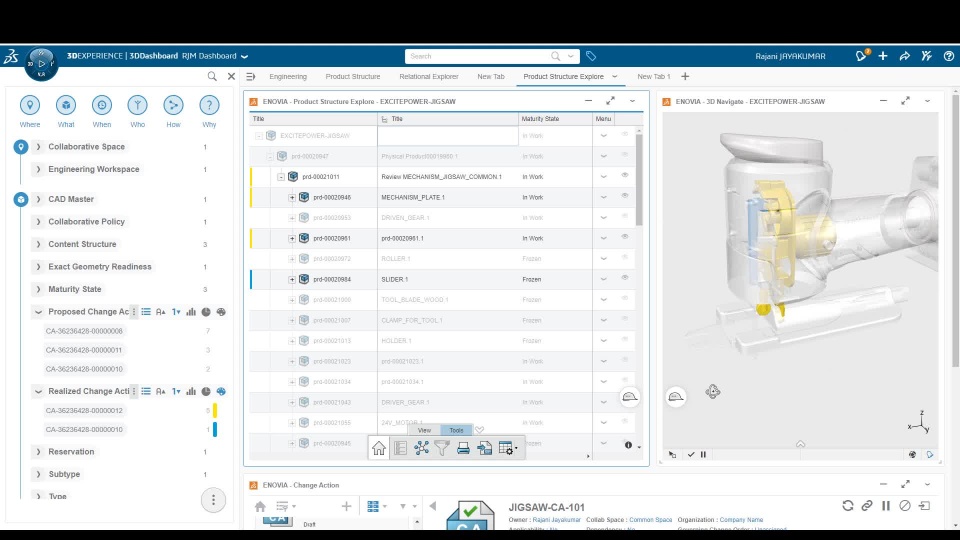The width and height of the screenshot is (960, 540).
Task: Open the Why filter icon
Action: click(209, 105)
